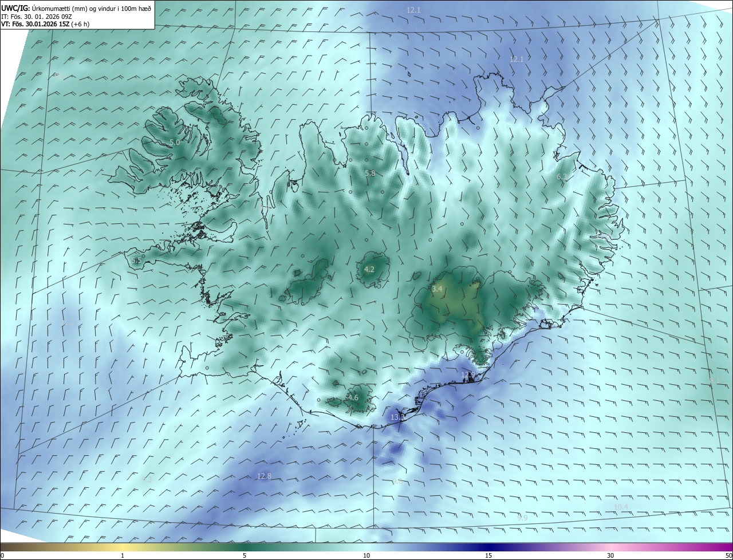Click the 12.8 value over the southwest ocean
733x560 pixels.
(x=264, y=476)
